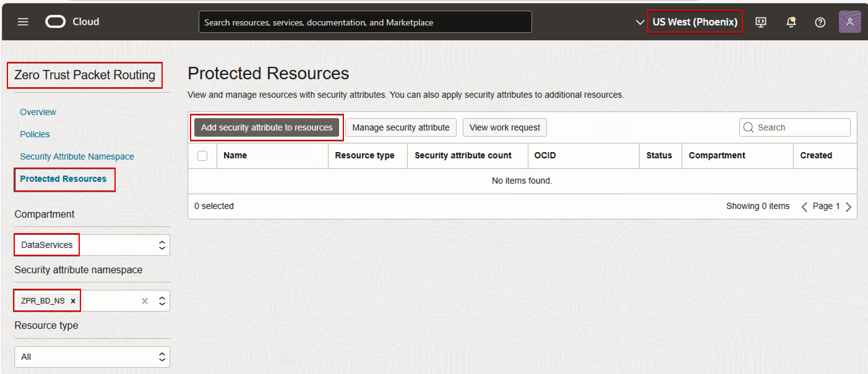Click the Zero Trust Packet Routing heading
Screen dimensions: 868x374
click(x=85, y=75)
